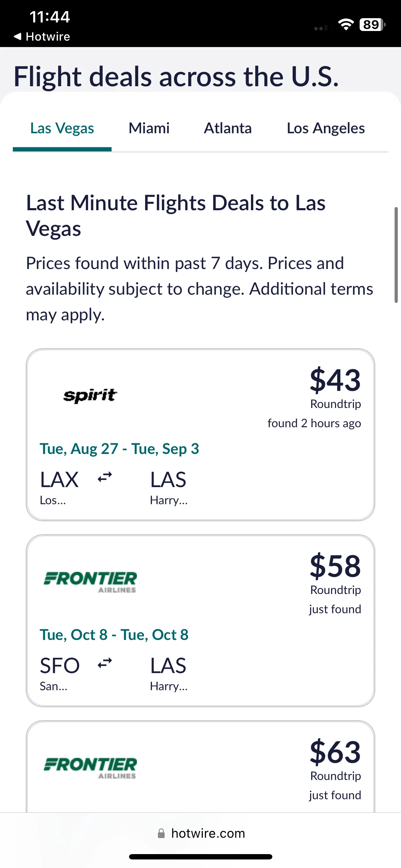Go back to the Hotwire app
The height and width of the screenshot is (868, 401).
pyautogui.click(x=42, y=36)
